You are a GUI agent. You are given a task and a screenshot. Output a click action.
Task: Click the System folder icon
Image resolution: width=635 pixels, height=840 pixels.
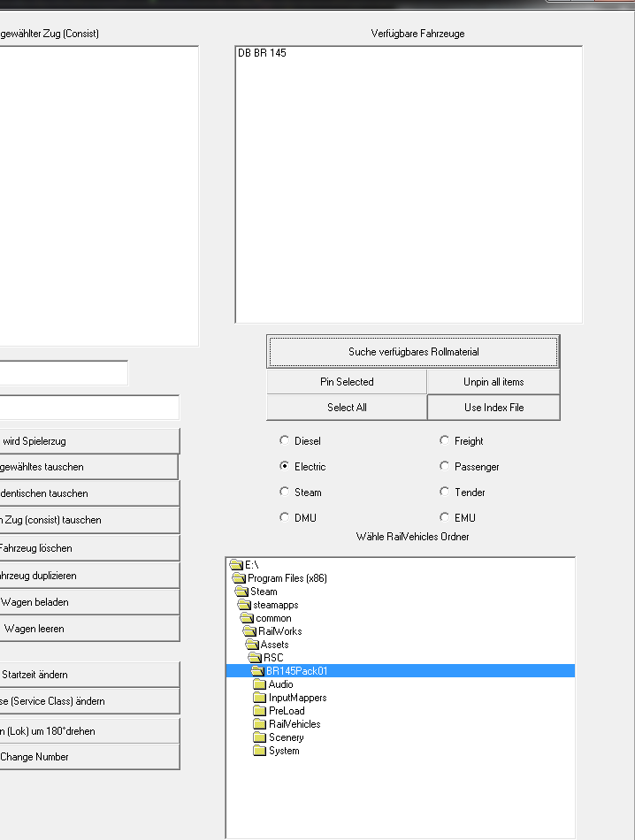pyautogui.click(x=260, y=751)
